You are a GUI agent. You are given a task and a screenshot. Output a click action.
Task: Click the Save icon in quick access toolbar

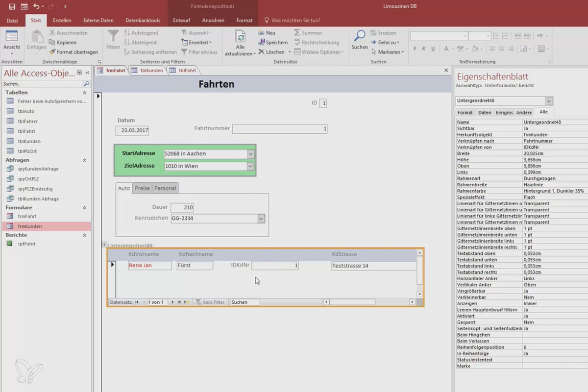12,6
